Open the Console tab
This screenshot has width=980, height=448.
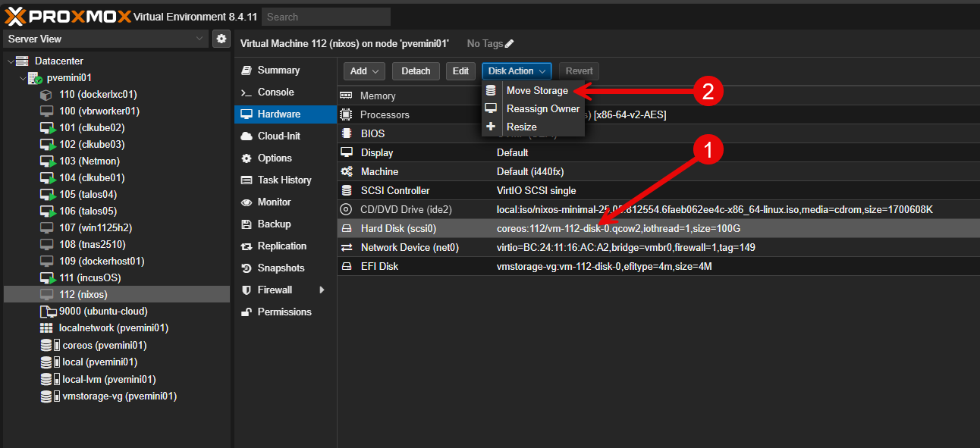285,92
